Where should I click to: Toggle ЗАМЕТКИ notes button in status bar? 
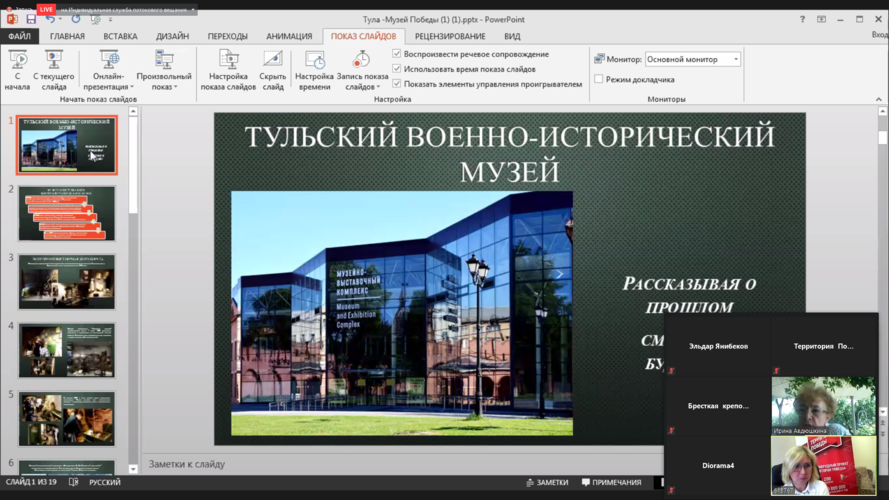click(x=547, y=482)
